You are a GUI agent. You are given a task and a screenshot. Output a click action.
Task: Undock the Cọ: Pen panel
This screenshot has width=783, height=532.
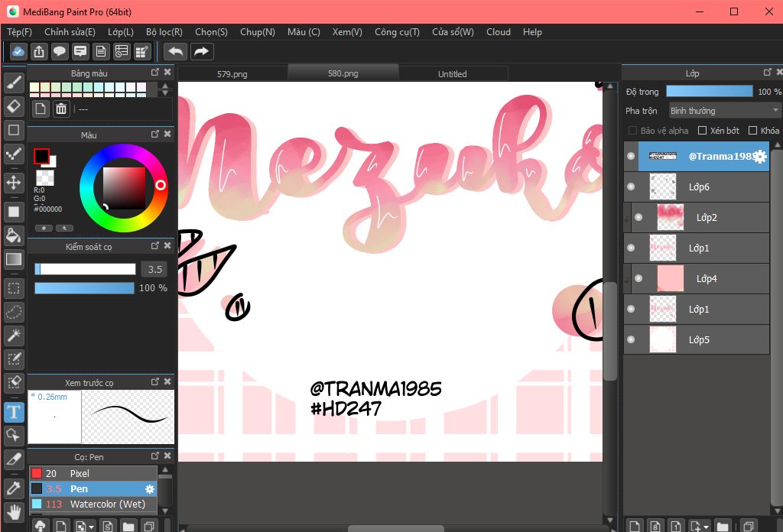coord(154,456)
